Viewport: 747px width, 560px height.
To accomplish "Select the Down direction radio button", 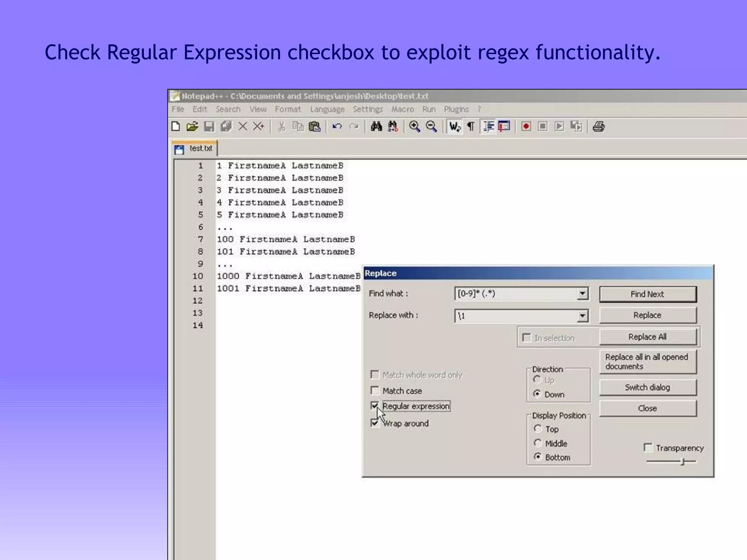I will point(537,394).
